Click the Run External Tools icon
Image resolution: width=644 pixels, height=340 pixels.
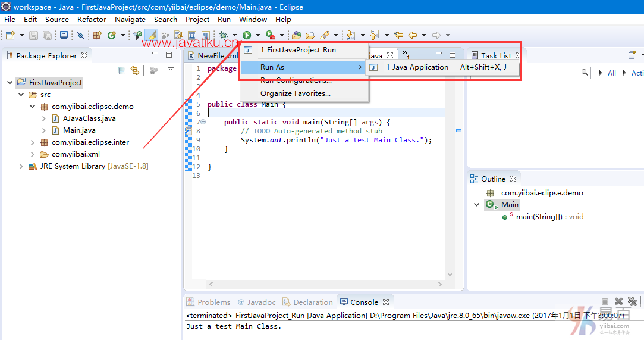[x=270, y=35]
